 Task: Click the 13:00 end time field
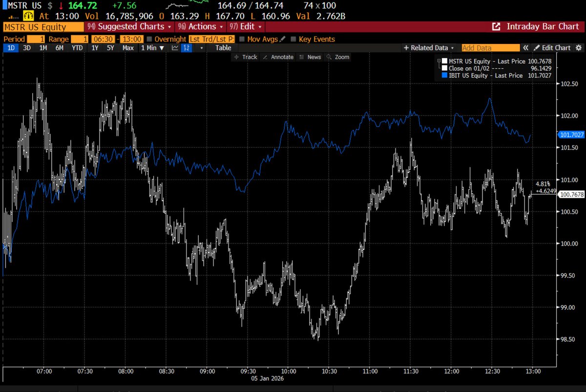(x=131, y=39)
